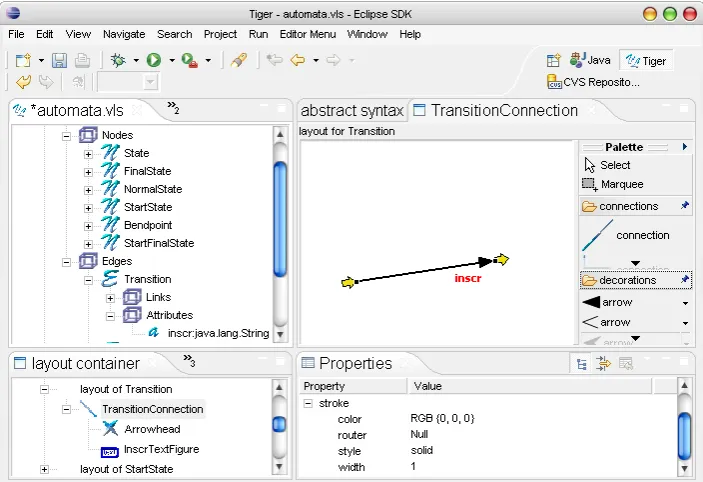Open the New wizard dropdown arrow
Image resolution: width=703 pixels, height=482 pixels.
41,60
